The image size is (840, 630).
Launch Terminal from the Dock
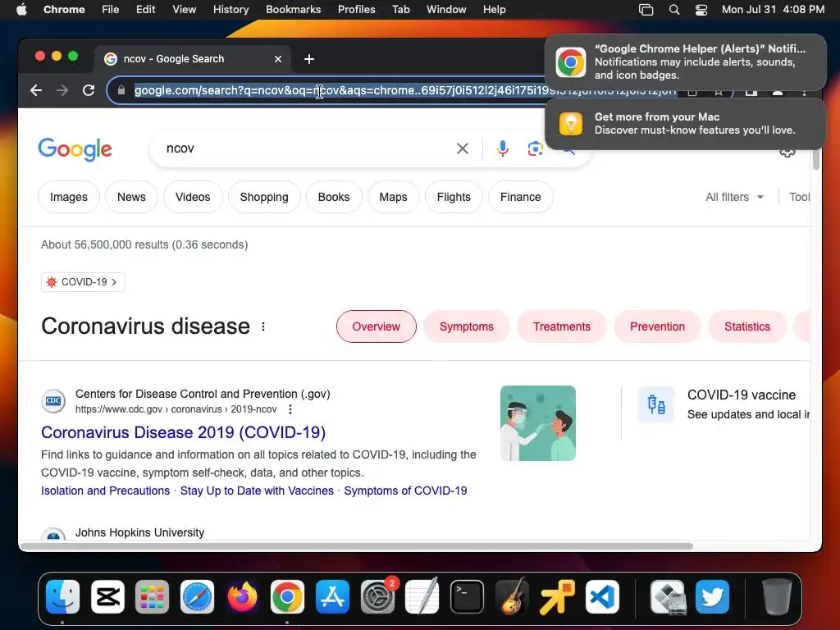coord(467,597)
